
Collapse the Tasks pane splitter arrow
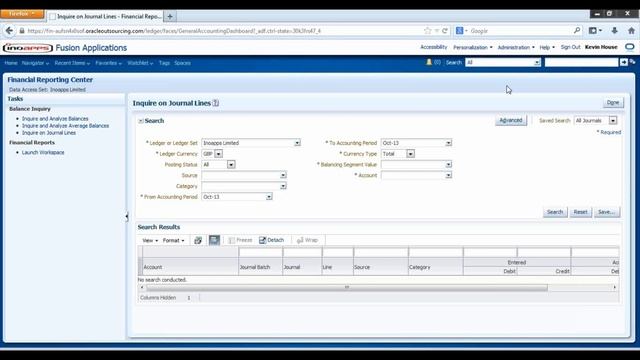click(x=127, y=216)
